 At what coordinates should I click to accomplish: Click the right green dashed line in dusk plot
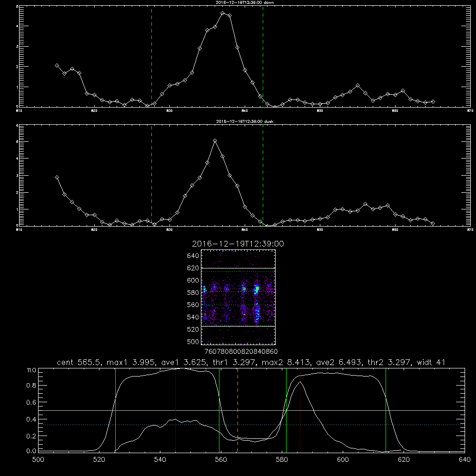coord(263,175)
